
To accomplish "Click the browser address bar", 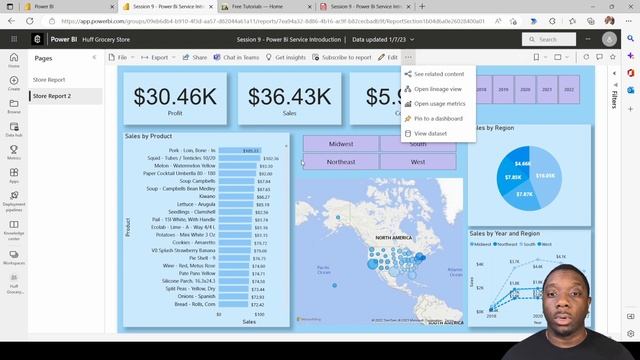I will pyautogui.click(x=272, y=21).
